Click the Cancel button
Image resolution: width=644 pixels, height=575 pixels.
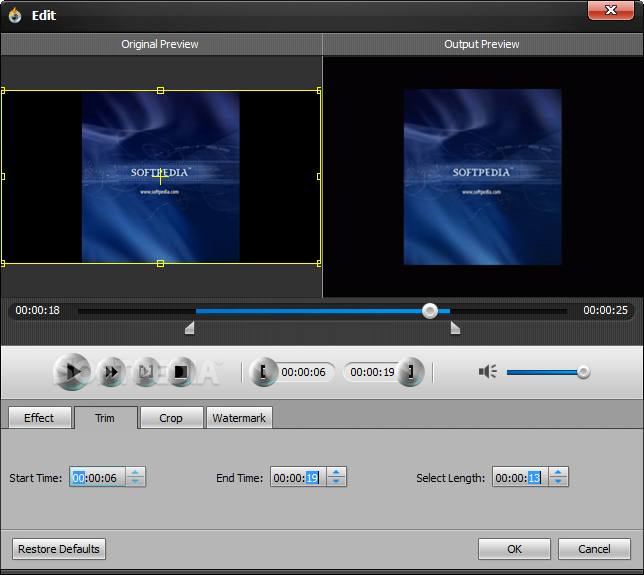[x=594, y=549]
